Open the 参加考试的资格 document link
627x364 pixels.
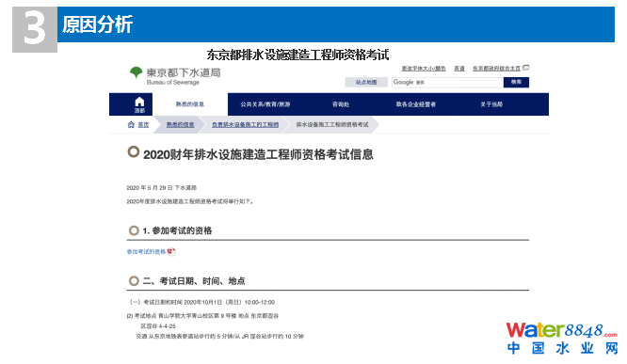(x=146, y=252)
